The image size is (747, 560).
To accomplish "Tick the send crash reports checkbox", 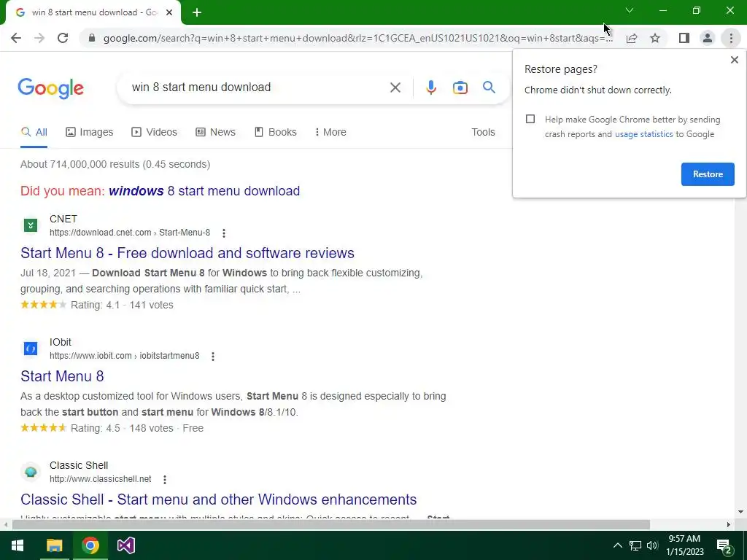I will click(x=530, y=119).
